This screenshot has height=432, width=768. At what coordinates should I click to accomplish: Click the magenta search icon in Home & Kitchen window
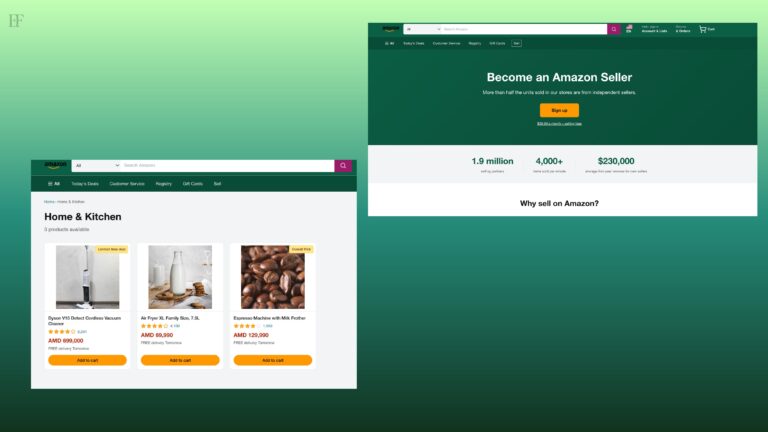tap(343, 166)
